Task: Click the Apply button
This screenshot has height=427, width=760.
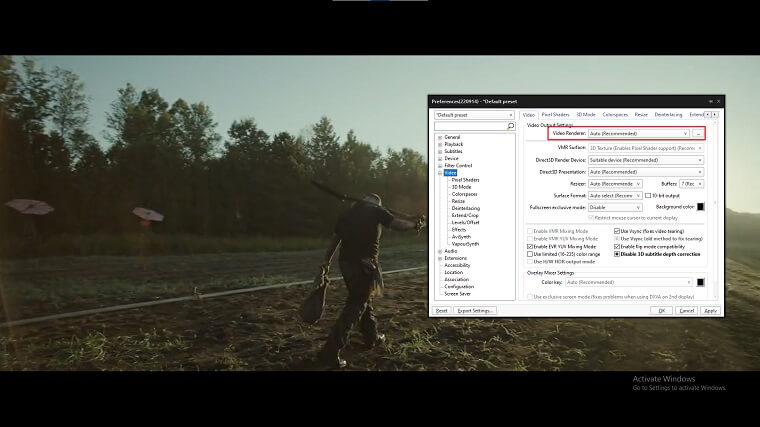Action: [711, 311]
